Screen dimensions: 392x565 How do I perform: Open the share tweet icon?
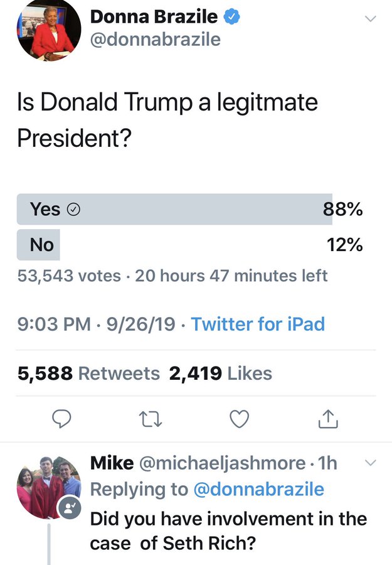(x=328, y=419)
